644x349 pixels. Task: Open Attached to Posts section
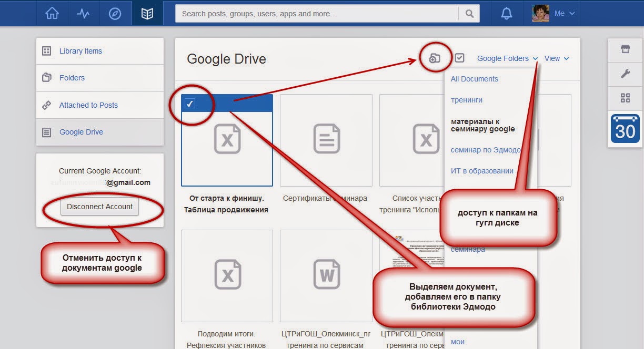tap(100, 105)
